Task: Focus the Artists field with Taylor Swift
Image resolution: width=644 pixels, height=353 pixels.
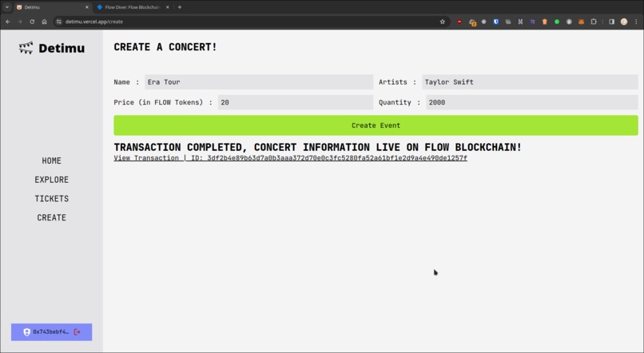Action: pyautogui.click(x=530, y=82)
